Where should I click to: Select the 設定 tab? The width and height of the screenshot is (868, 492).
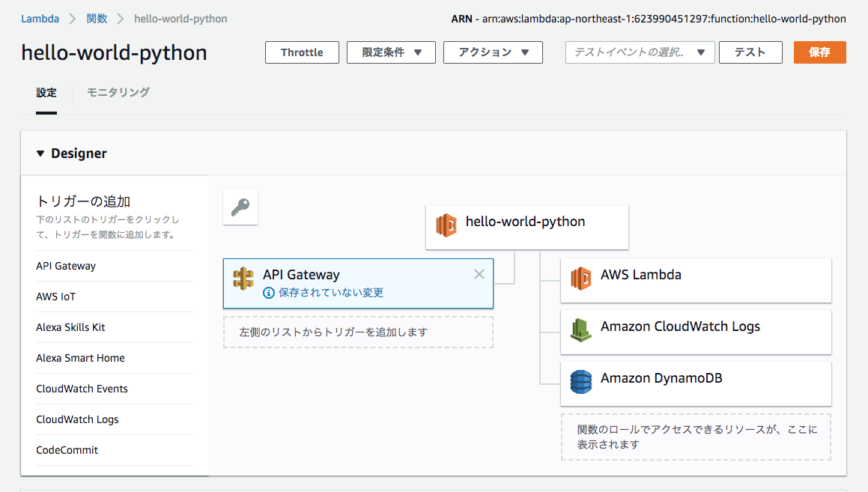pyautogui.click(x=46, y=93)
